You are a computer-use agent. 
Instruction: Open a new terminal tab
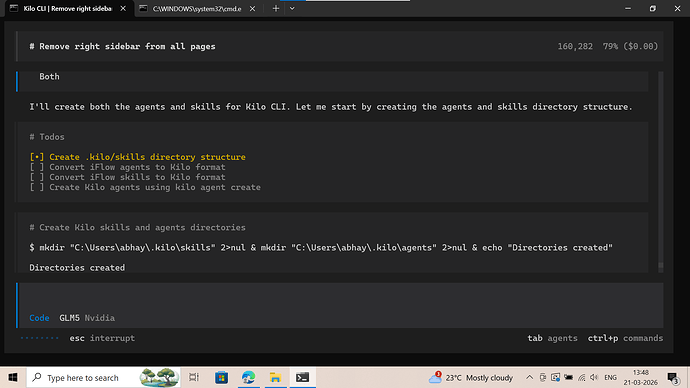click(275, 8)
